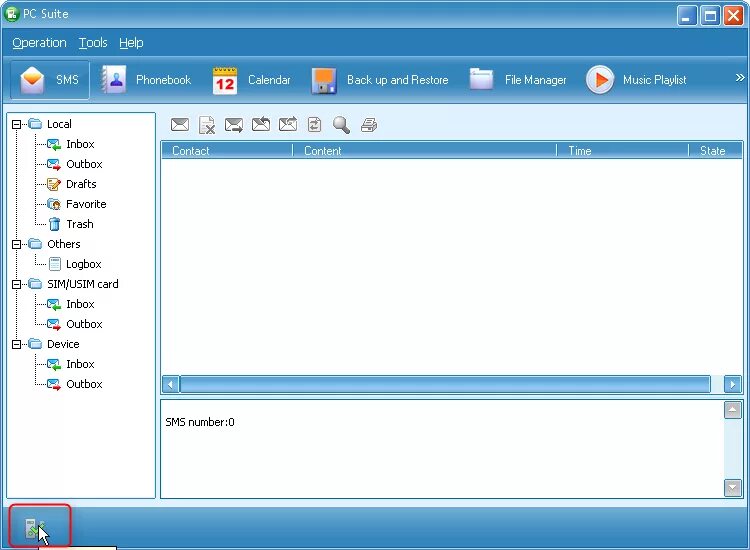750x550 pixels.
Task: Collapse the SIM/USIM card tree node
Action: click(x=16, y=285)
